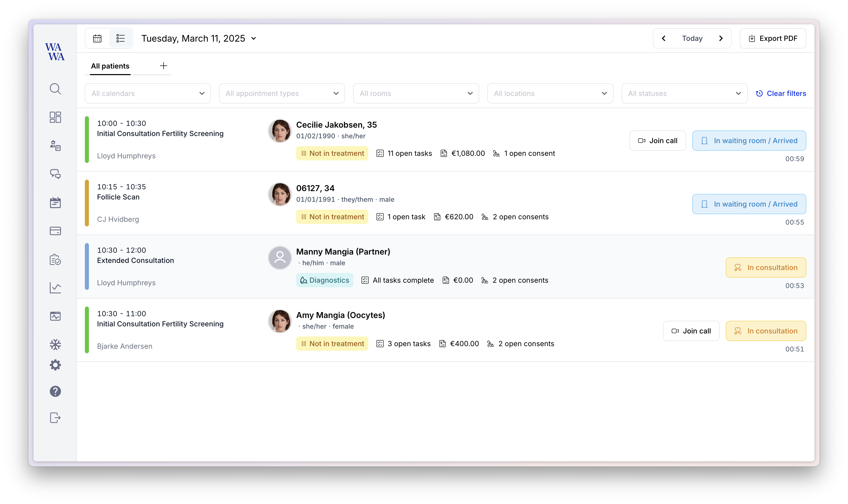Expand the All calendars dropdown
Screen dimensions: 848x504
(148, 93)
